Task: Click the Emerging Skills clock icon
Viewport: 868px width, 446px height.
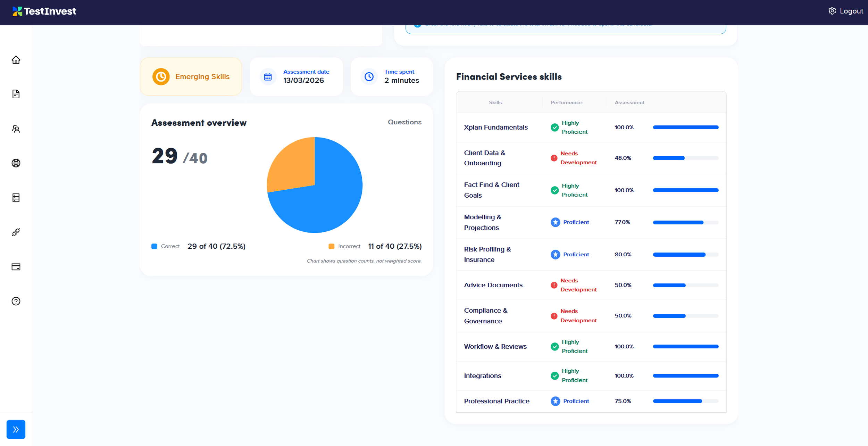Action: pos(161,76)
